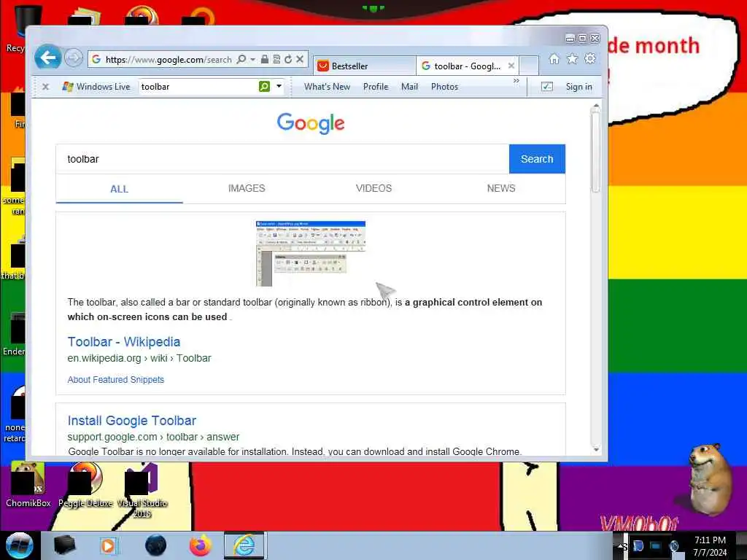The width and height of the screenshot is (747, 560).
Task: Open Mail on Windows Live toolbar
Action: pyautogui.click(x=409, y=87)
